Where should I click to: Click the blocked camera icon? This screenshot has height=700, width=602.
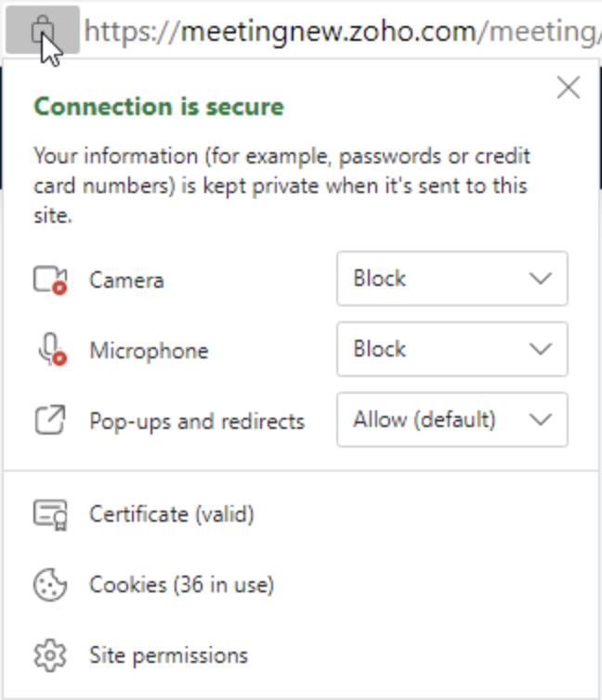pos(50,279)
